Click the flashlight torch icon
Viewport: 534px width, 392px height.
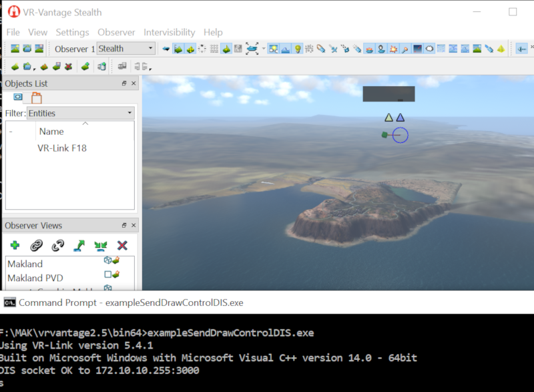(405, 49)
